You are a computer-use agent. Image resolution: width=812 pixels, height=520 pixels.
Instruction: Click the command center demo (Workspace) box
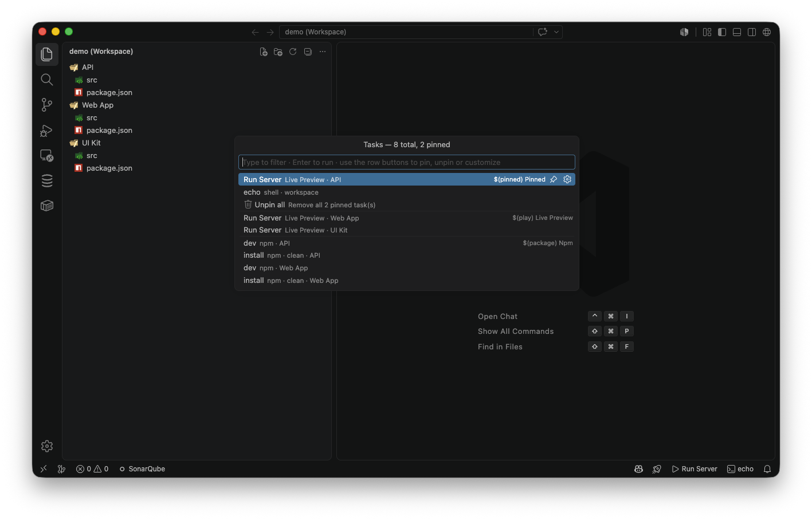406,32
